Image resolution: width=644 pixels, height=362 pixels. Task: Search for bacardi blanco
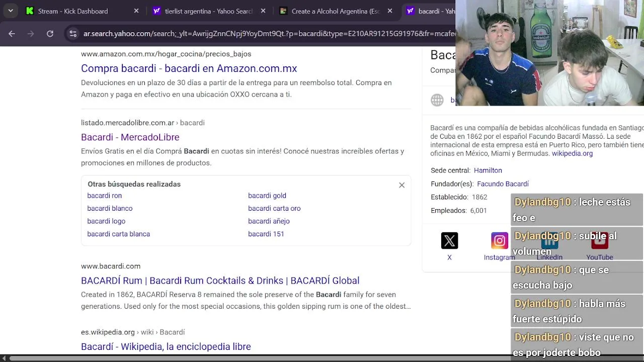(110, 208)
